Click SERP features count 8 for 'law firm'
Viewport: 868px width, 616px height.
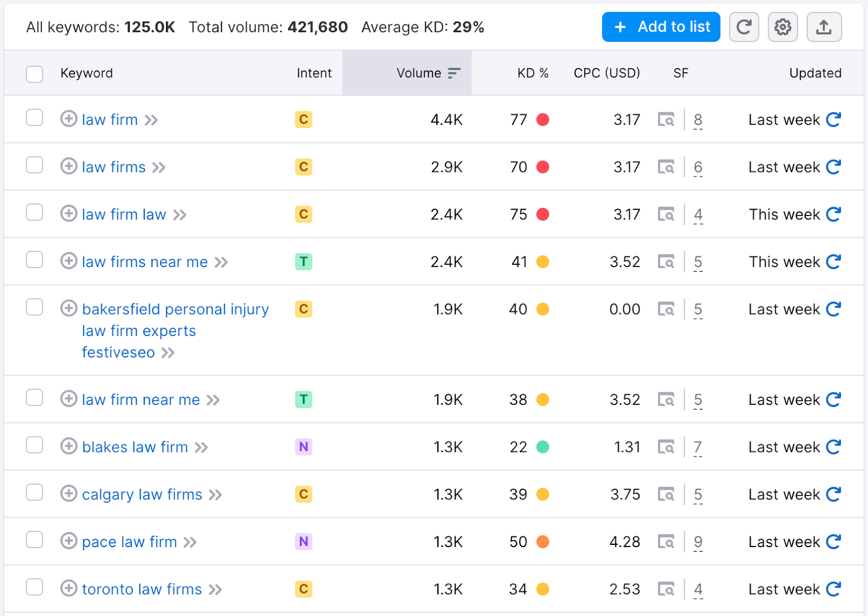[698, 120]
